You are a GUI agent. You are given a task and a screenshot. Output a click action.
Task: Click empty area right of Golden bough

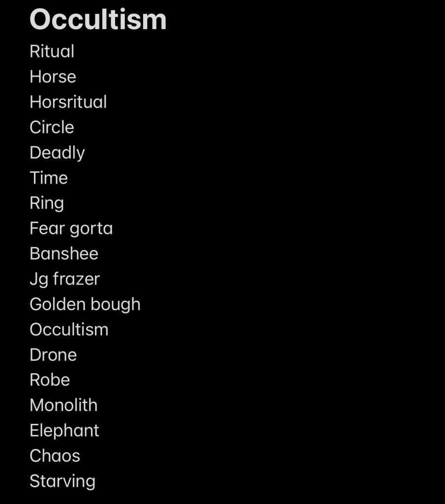pos(289,304)
